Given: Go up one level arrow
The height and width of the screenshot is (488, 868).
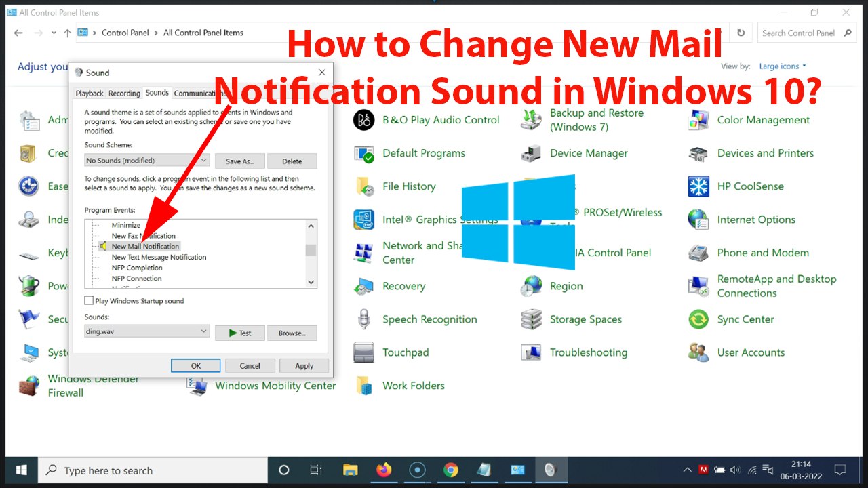Looking at the screenshot, I should tap(67, 33).
